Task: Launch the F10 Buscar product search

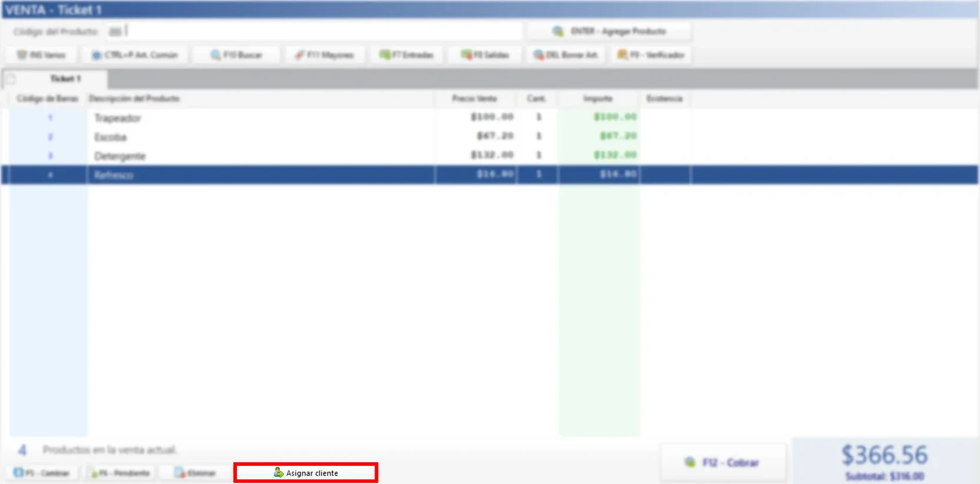Action: pos(236,55)
